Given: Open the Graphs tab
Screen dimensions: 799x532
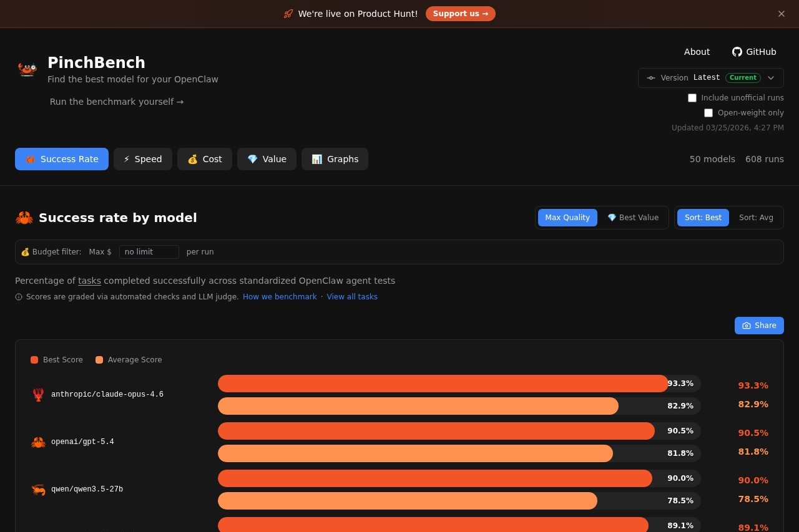Looking at the screenshot, I should click(335, 159).
